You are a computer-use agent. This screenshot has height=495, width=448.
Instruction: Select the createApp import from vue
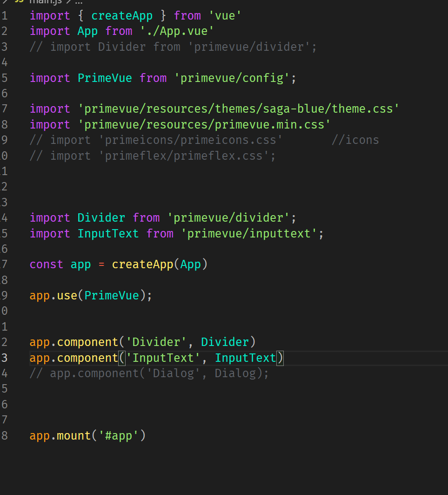click(x=122, y=15)
